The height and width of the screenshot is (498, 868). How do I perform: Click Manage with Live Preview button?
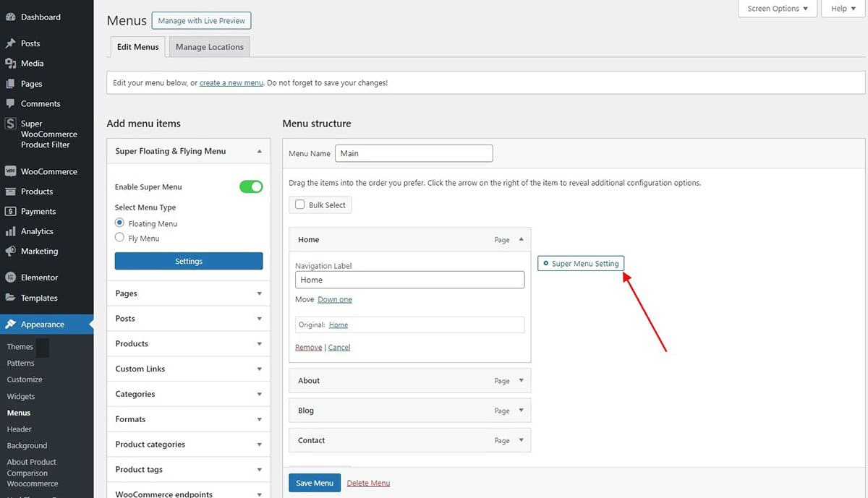click(202, 21)
